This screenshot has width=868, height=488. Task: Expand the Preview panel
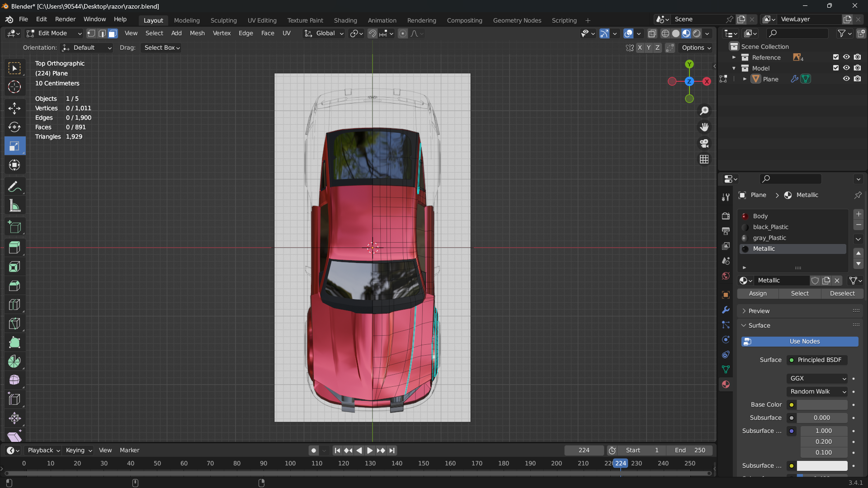pos(759,311)
